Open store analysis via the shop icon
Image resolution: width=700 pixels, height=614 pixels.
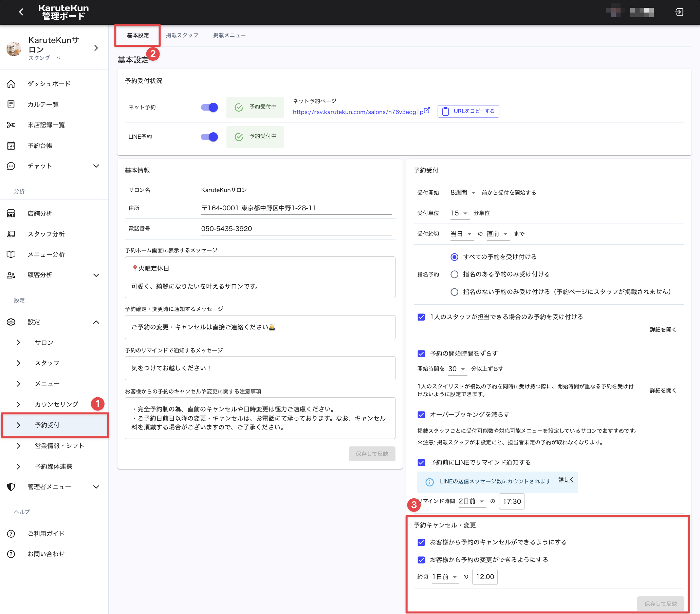click(x=11, y=213)
